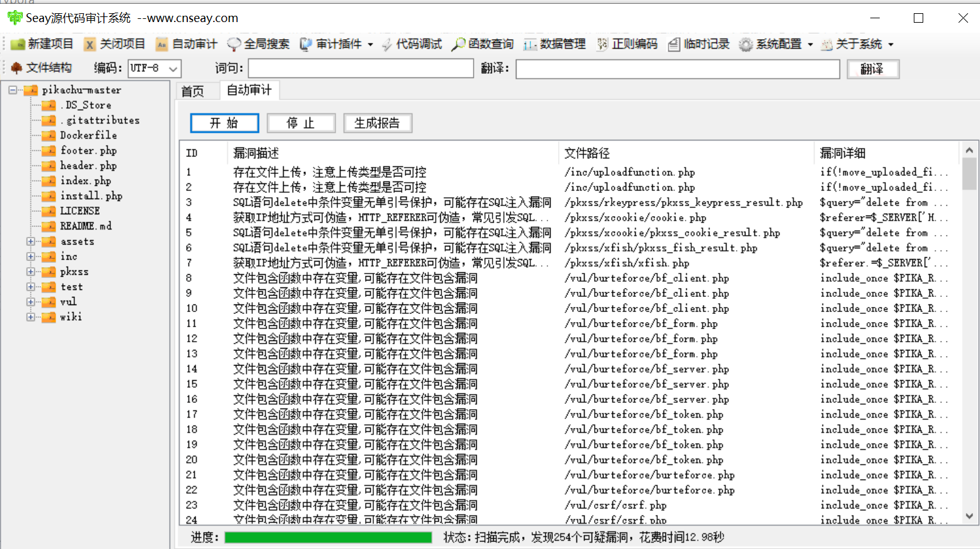Select row 4 cookie.php file path
This screenshot has width=980, height=549.
[636, 217]
